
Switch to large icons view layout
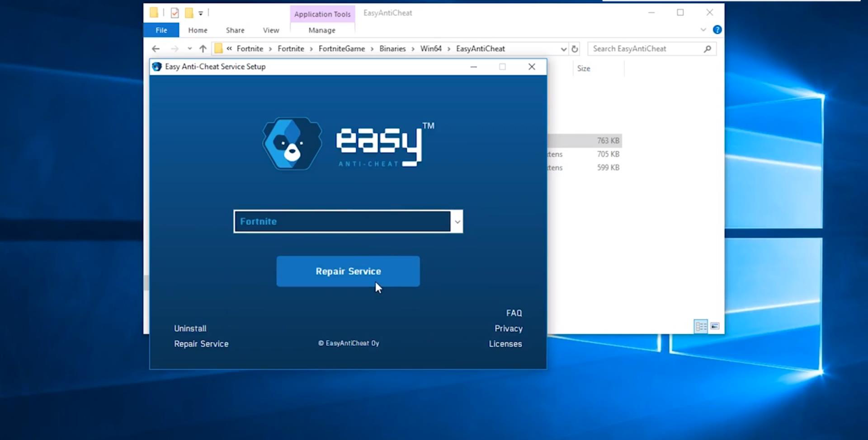coord(715,326)
